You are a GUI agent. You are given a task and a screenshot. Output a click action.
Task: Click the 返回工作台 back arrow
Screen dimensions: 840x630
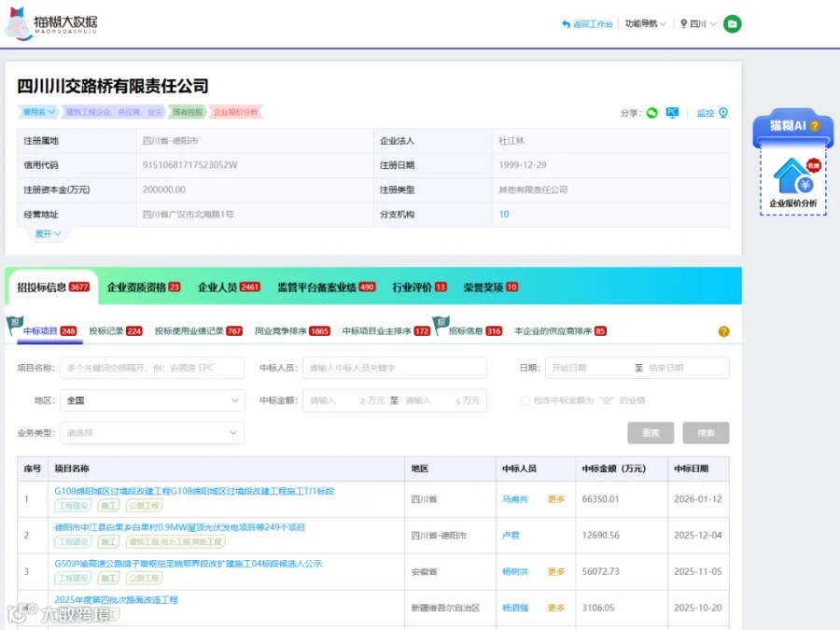(566, 23)
